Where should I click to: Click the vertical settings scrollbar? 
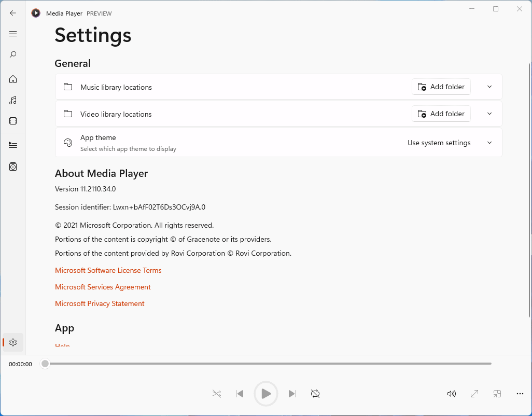pyautogui.click(x=529, y=190)
